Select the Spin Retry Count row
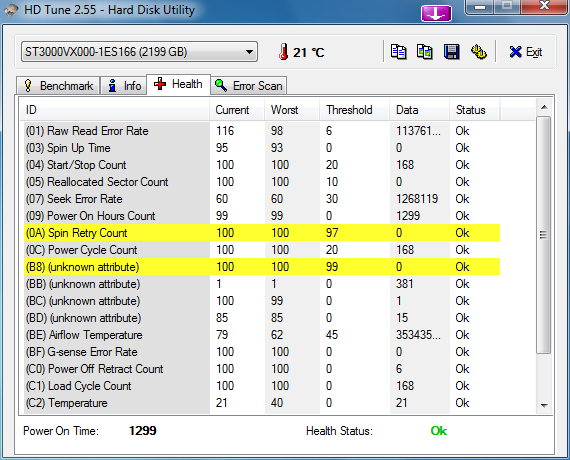570x460 pixels. 262,233
